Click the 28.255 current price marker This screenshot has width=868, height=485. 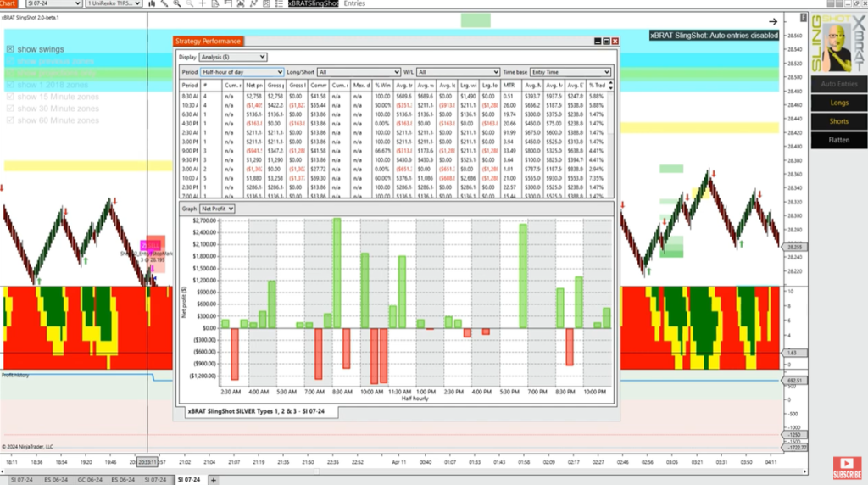point(795,247)
